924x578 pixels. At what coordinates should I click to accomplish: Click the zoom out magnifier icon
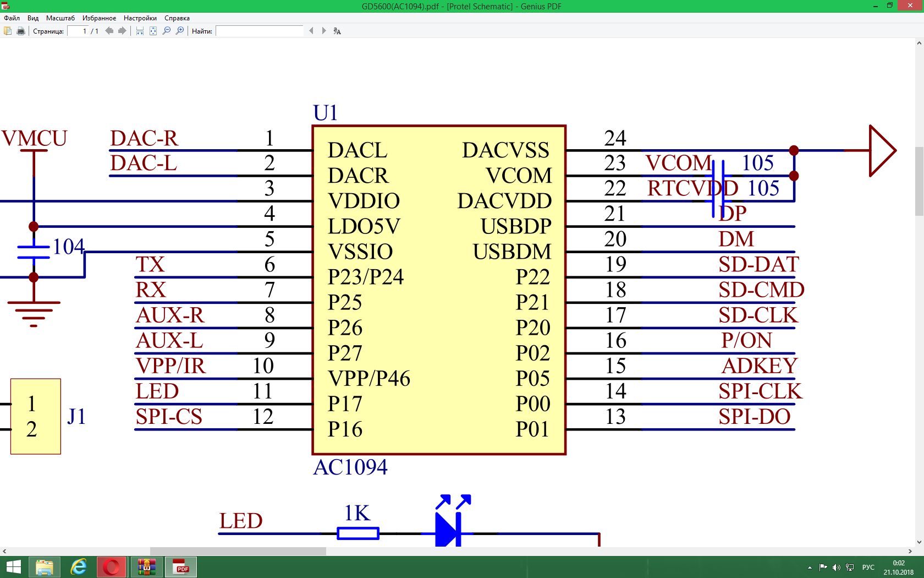tap(167, 31)
